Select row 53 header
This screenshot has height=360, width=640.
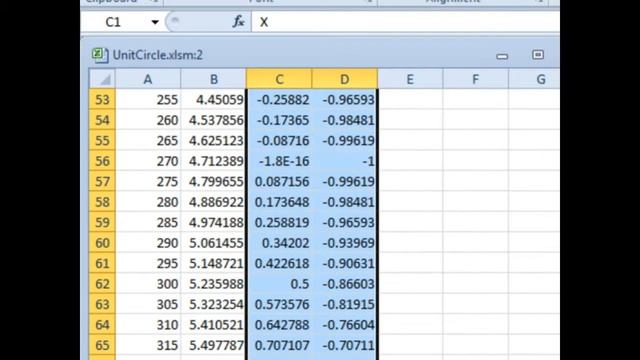click(102, 100)
